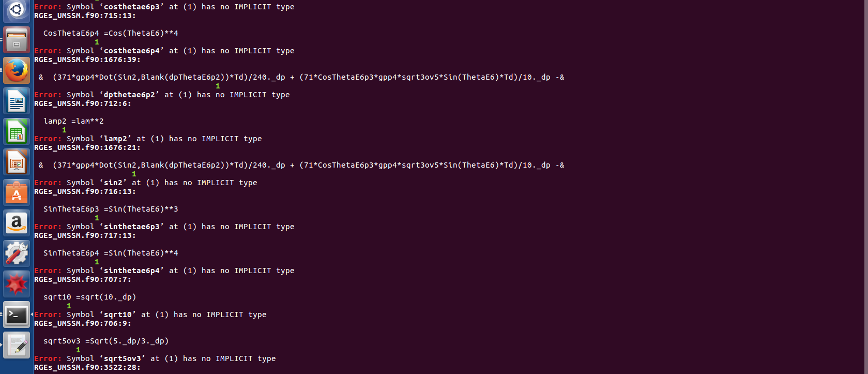
Task: Open the Ubuntu Dash search
Action: pyautogui.click(x=16, y=9)
